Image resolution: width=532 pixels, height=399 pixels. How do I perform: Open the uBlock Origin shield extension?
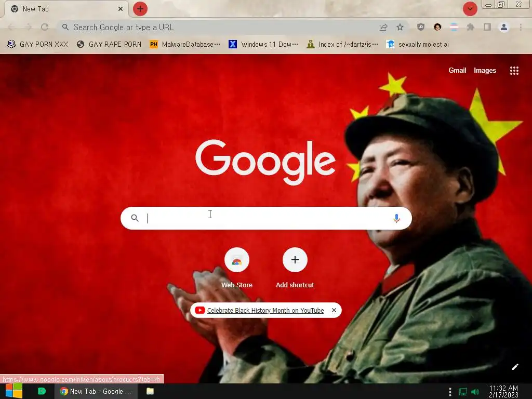(421, 27)
